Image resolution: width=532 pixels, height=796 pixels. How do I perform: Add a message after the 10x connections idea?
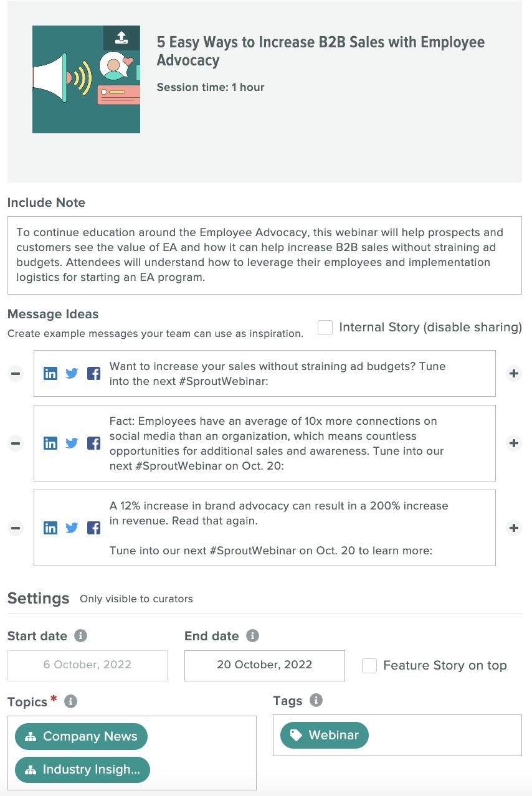(x=513, y=443)
